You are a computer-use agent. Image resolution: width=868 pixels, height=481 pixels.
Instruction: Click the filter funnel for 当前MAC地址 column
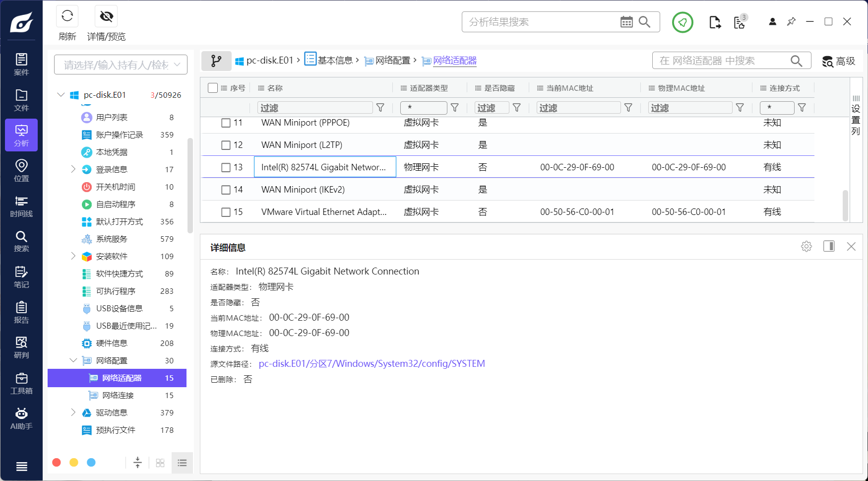pyautogui.click(x=628, y=108)
